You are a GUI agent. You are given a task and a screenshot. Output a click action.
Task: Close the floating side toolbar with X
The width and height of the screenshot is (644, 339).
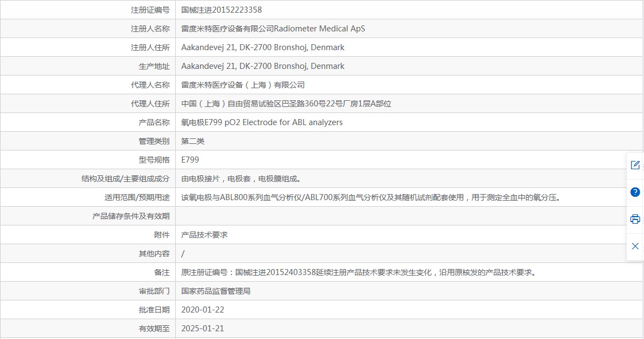(x=635, y=246)
